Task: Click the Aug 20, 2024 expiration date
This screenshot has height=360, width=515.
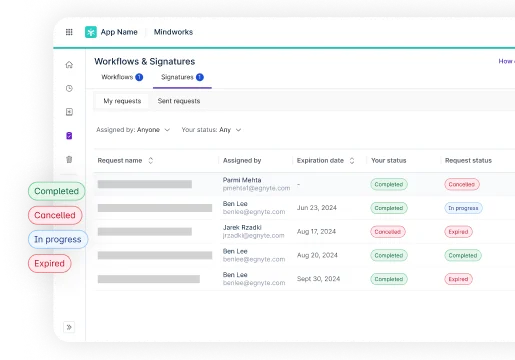Action: 317,255
